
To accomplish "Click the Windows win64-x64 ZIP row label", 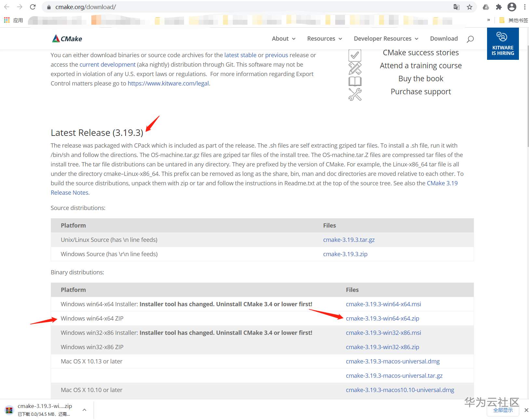I will point(92,319).
